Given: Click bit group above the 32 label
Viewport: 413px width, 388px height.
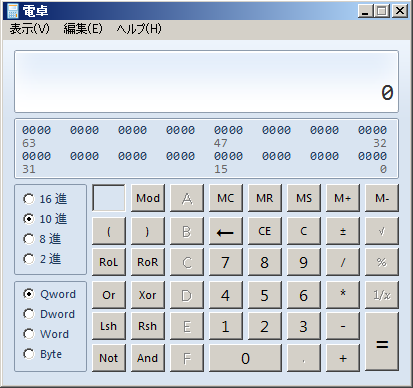Looking at the screenshot, I should (x=372, y=130).
